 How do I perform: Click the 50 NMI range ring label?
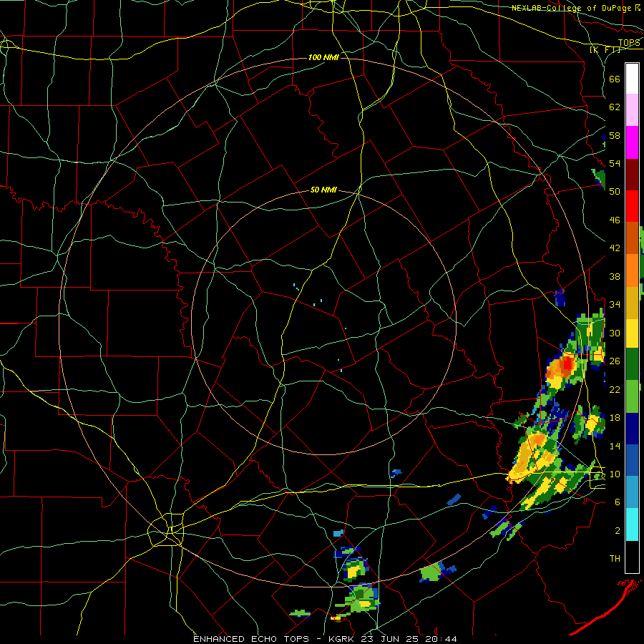coord(323,190)
